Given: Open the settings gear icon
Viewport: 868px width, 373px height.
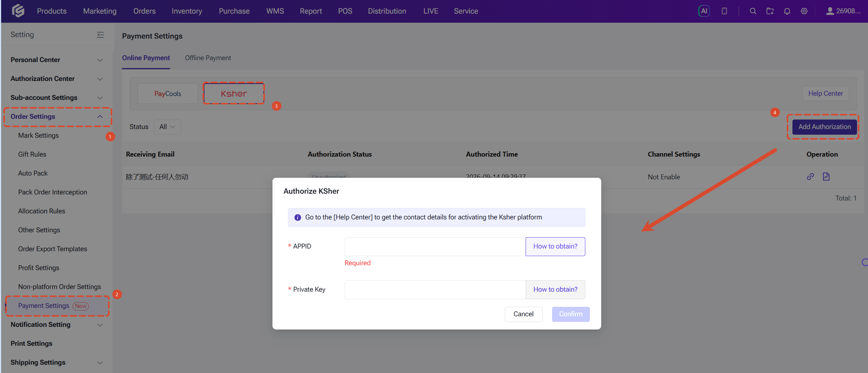Looking at the screenshot, I should click(804, 11).
